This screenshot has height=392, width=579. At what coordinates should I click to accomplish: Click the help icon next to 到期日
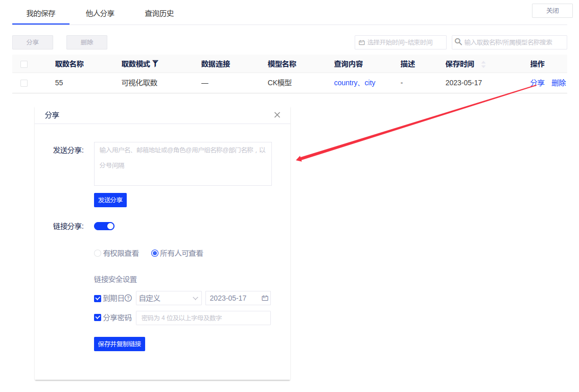pos(128,298)
